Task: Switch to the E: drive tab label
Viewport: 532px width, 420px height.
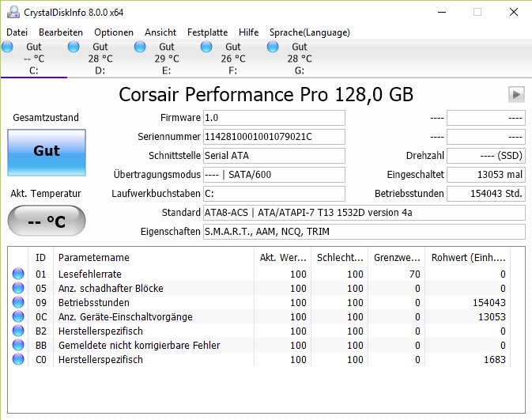Action: (166, 70)
